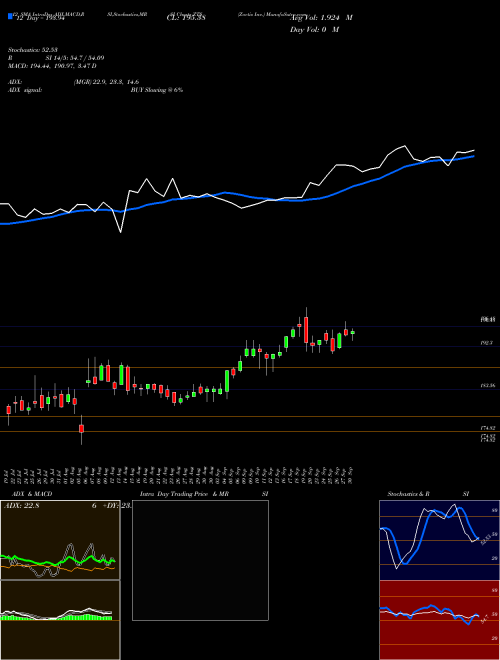The width and height of the screenshot is (500, 660).
Task: Select the 'ADX signal:' label
Action: pos(24,90)
